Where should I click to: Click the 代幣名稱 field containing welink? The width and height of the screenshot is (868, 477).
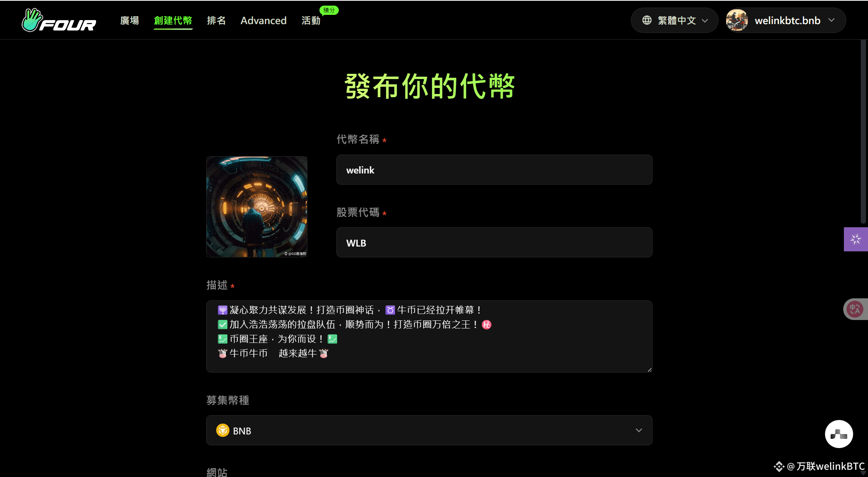[x=494, y=170]
